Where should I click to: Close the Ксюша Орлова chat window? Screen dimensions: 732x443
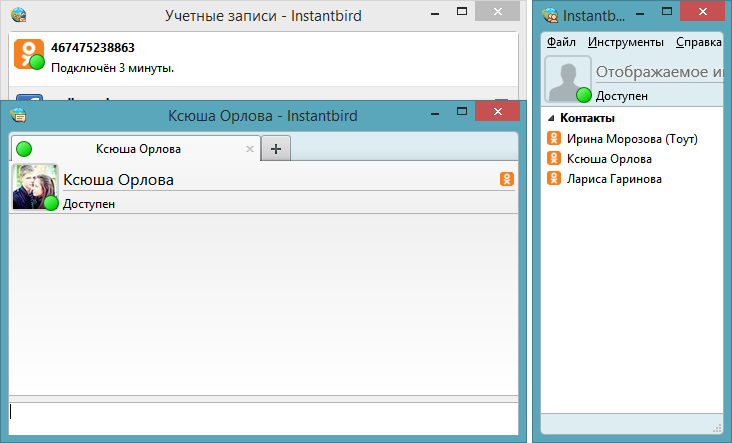[x=498, y=112]
